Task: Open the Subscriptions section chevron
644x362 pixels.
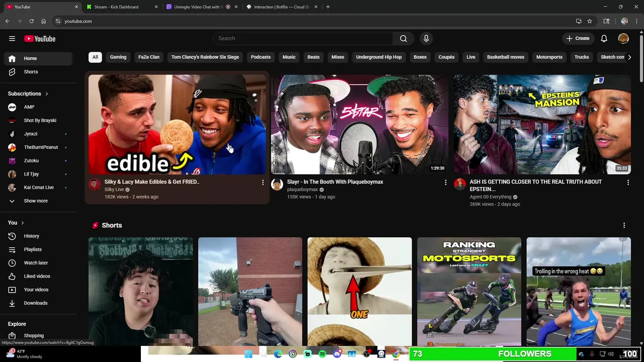Action: (47, 94)
